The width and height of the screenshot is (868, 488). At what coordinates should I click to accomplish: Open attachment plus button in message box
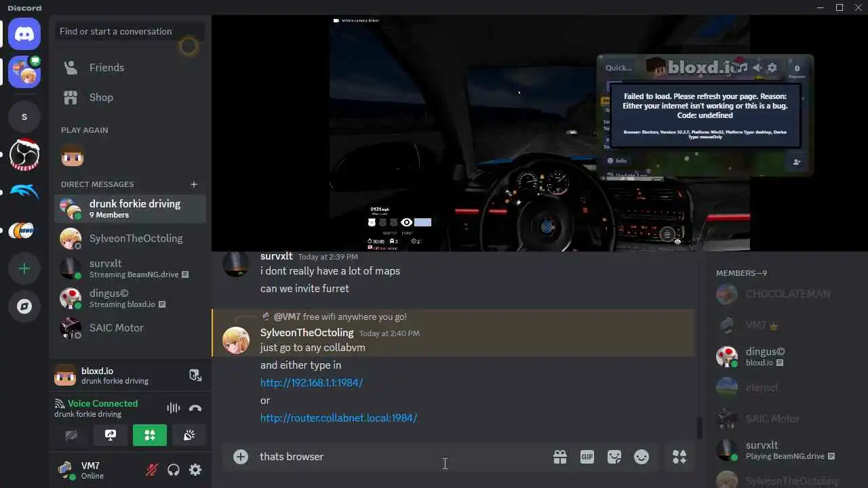tap(241, 457)
